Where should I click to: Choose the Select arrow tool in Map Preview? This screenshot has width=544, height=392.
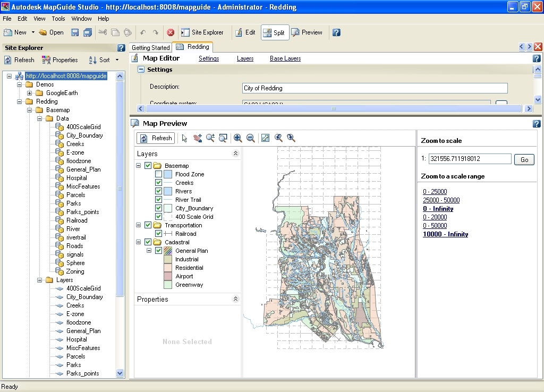[184, 138]
